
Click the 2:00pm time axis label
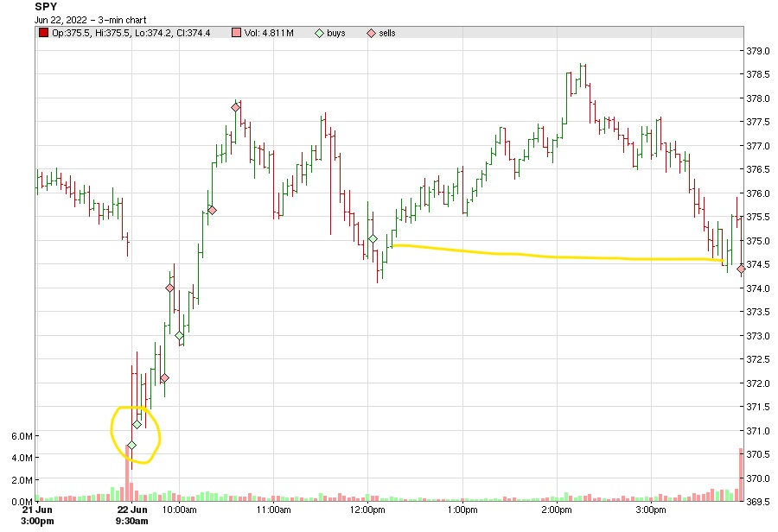click(x=557, y=510)
